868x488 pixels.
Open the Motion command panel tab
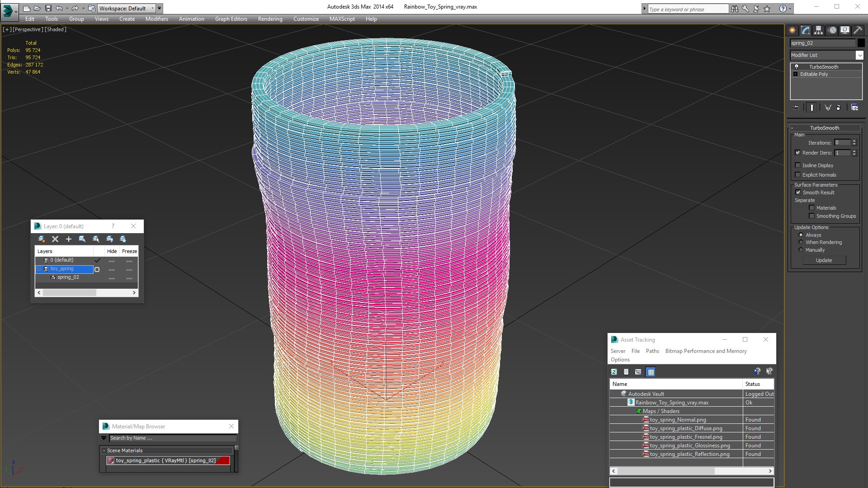[x=832, y=30]
